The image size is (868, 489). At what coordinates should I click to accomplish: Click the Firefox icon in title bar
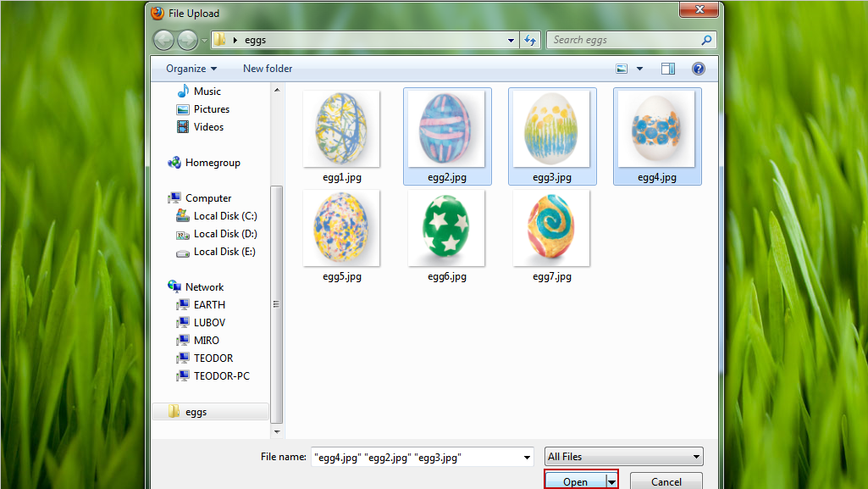pyautogui.click(x=158, y=14)
